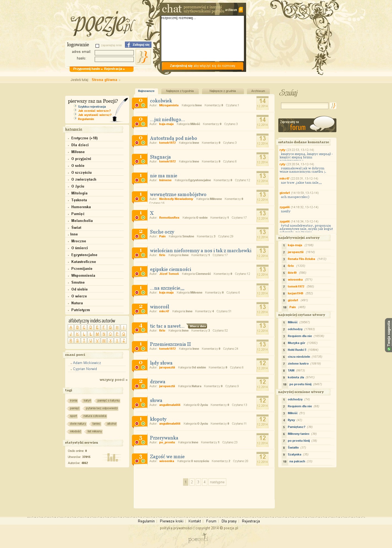The width and height of the screenshot is (392, 548).
Task: Open poet page "Adam Mickiewicz"
Action: coord(87,363)
